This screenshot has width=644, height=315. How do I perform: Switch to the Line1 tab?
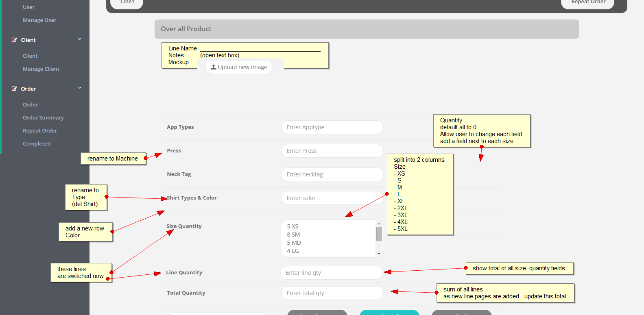coord(127,3)
